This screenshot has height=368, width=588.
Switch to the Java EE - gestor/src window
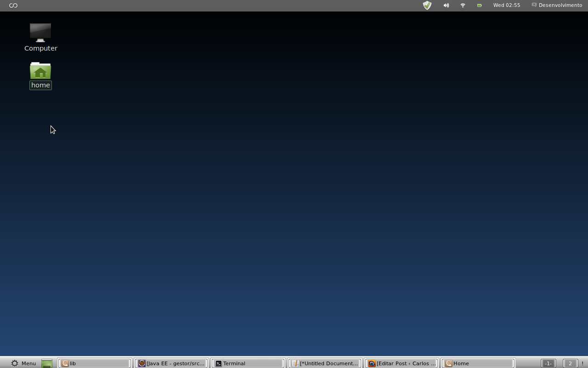coord(172,363)
